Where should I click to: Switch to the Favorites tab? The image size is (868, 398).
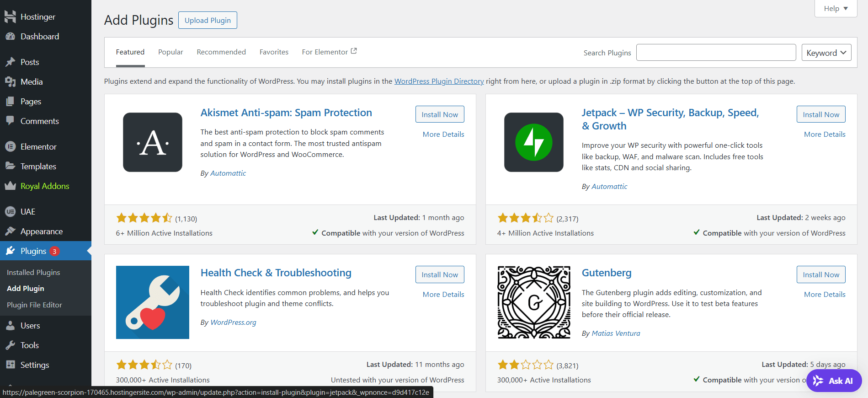274,52
